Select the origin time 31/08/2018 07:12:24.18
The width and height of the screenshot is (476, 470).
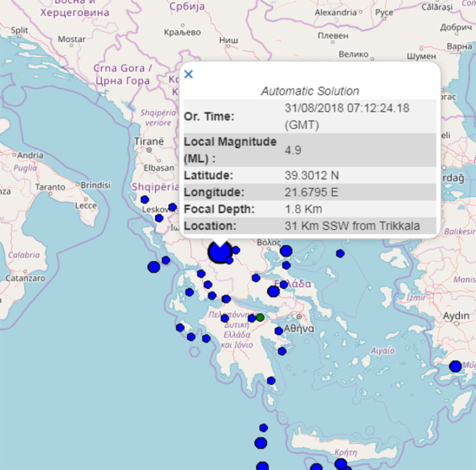(347, 108)
